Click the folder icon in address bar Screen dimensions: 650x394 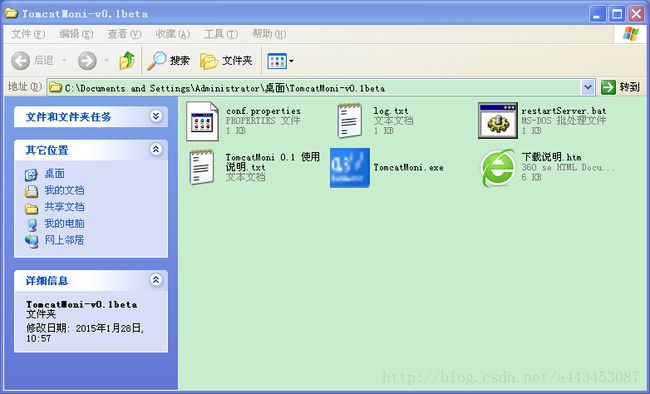pyautogui.click(x=55, y=87)
